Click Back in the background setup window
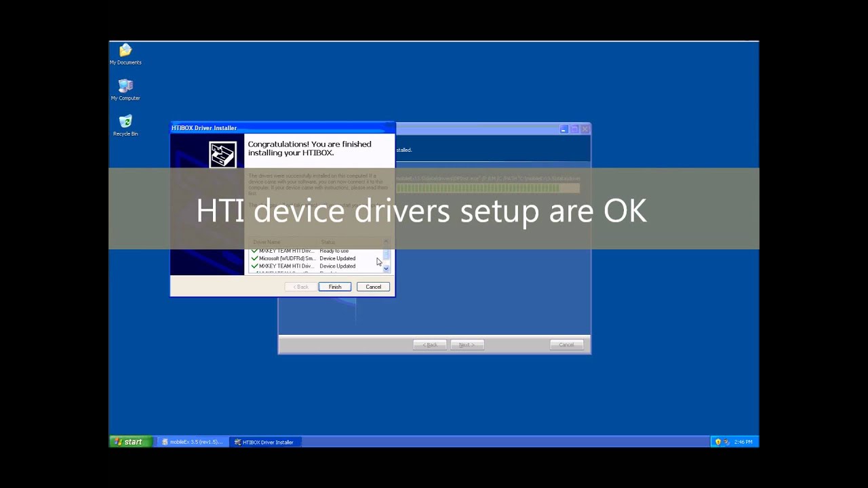868x488 pixels. [430, 344]
